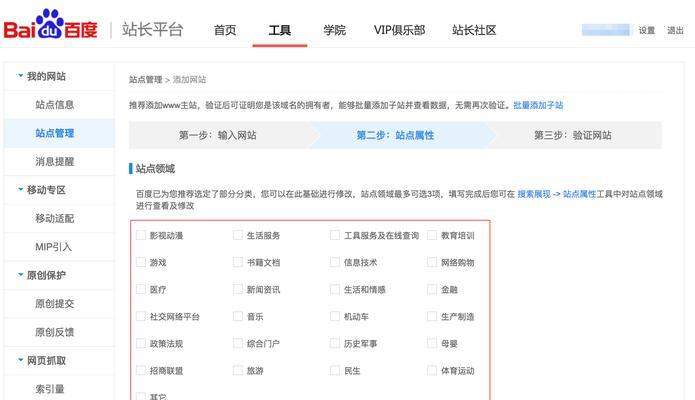
Task: Check the 教育培训 checkbox
Action: (432, 235)
